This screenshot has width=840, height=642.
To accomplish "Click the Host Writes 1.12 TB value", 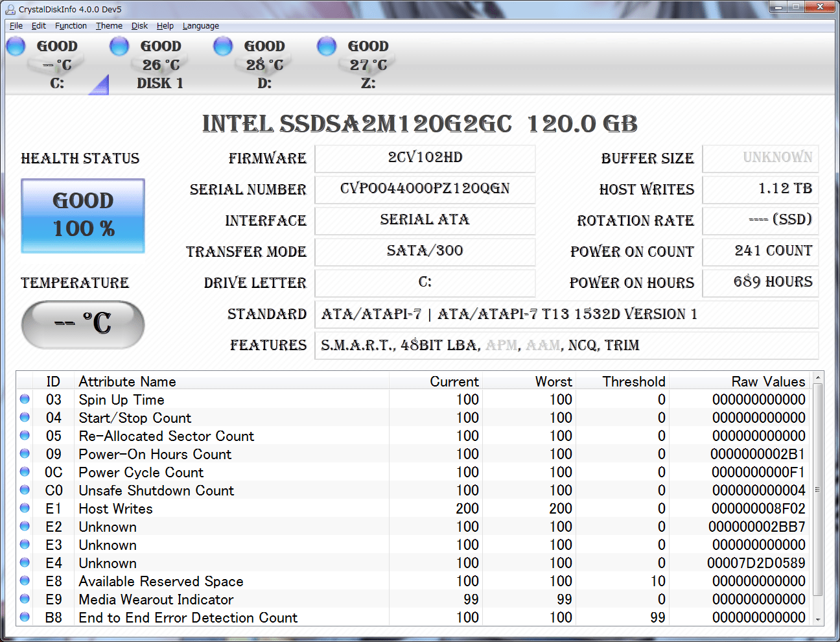I will click(x=760, y=189).
